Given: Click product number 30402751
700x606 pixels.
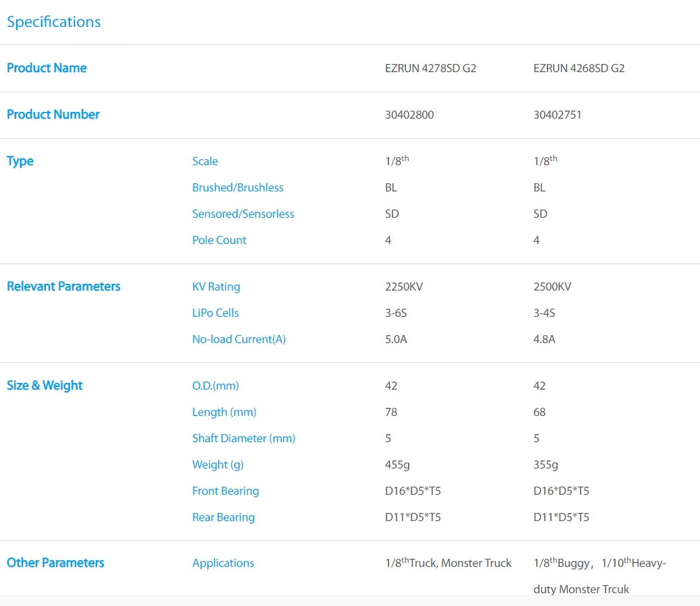Looking at the screenshot, I should [557, 115].
